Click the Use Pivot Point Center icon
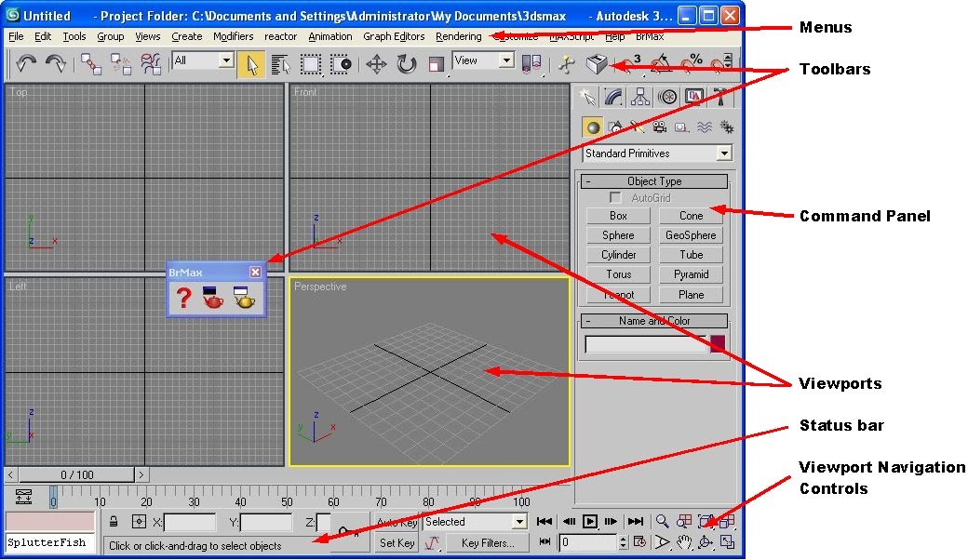Image resolution: width=968 pixels, height=560 pixels. click(x=531, y=64)
